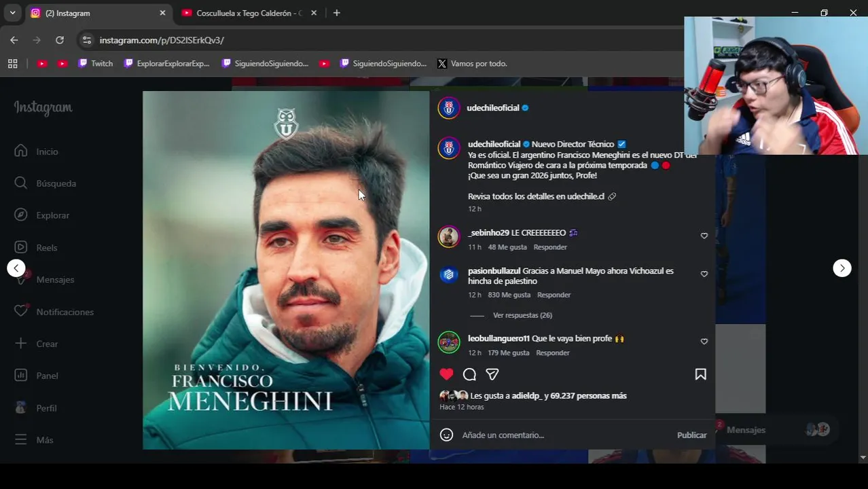Reply to _sebinho29's comment
Screen dimensions: 868x489
(550, 247)
